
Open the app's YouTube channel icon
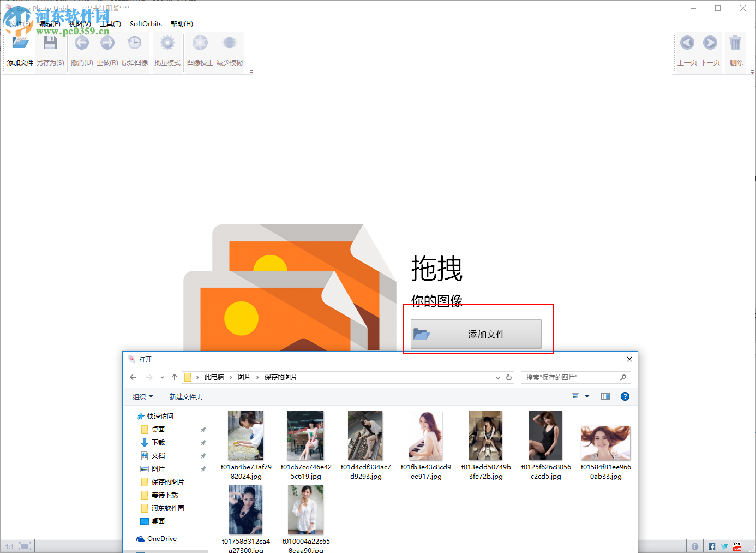pos(737,545)
